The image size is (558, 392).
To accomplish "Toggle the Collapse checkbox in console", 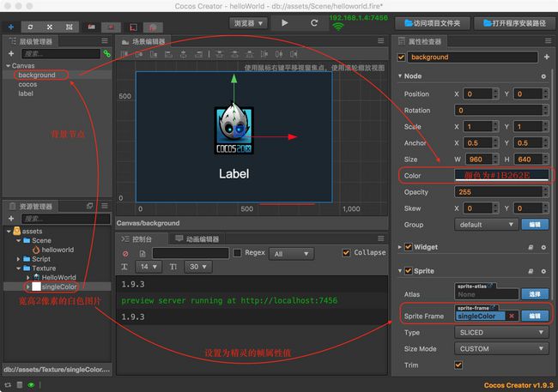I will [x=346, y=253].
